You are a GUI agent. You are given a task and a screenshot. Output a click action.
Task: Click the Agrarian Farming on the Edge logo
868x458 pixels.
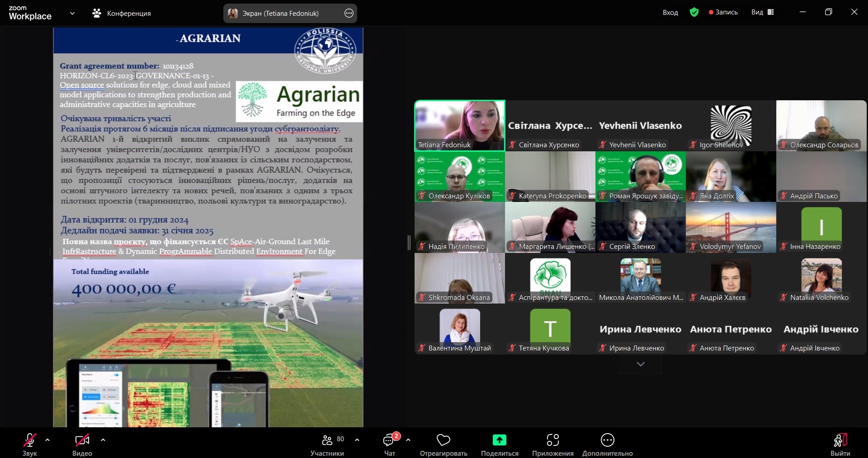tap(299, 101)
